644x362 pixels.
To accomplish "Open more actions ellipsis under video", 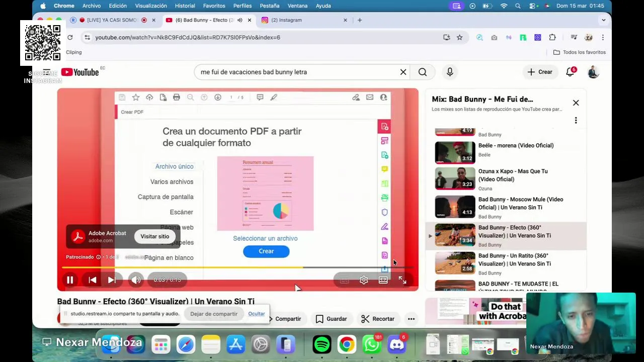I will click(x=411, y=319).
